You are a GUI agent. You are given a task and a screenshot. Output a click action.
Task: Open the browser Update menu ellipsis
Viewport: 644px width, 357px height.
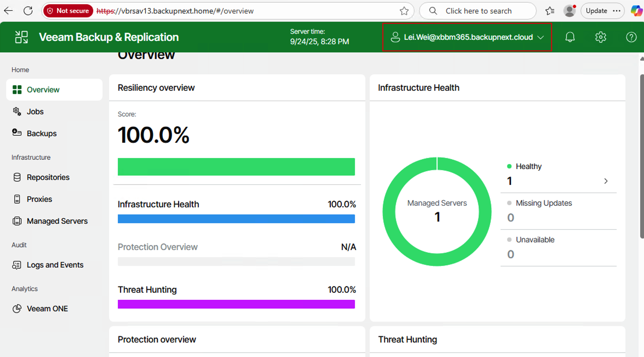point(617,11)
